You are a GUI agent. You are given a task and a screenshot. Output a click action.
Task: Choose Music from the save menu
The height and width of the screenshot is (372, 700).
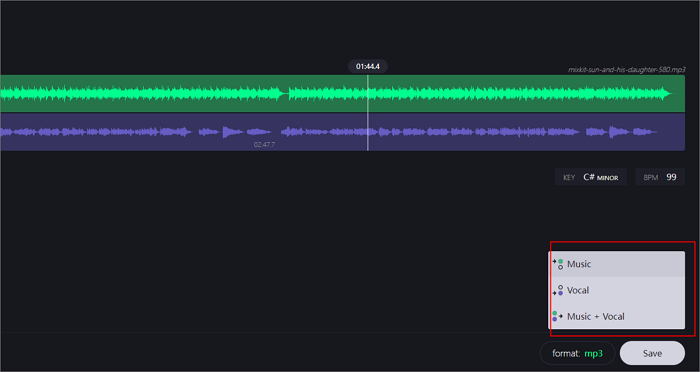616,264
